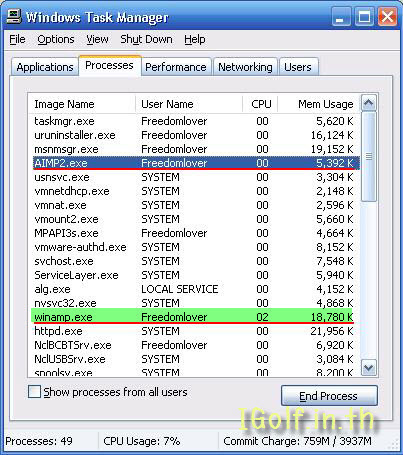Switch to the Performance tab
The width and height of the screenshot is (403, 455).
click(176, 67)
